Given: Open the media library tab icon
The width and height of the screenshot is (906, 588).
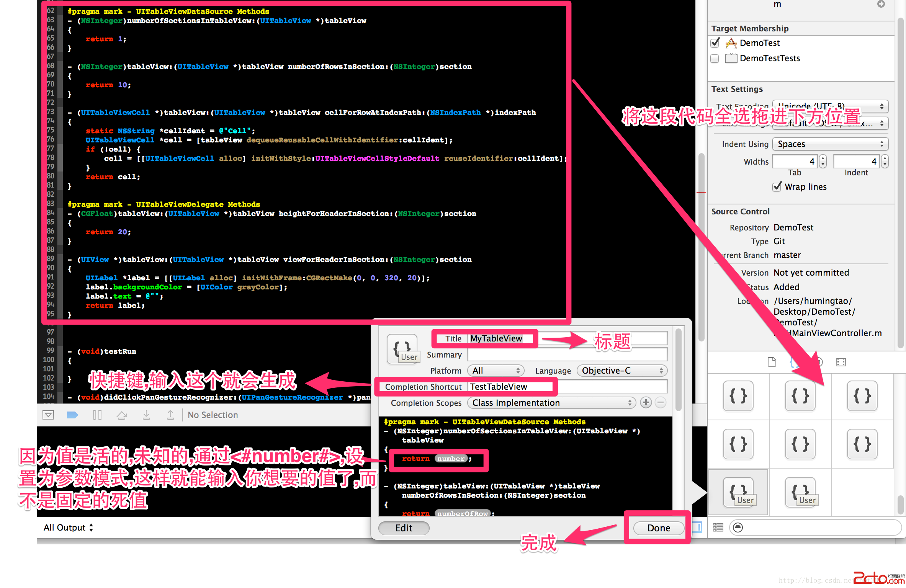Looking at the screenshot, I should [841, 362].
